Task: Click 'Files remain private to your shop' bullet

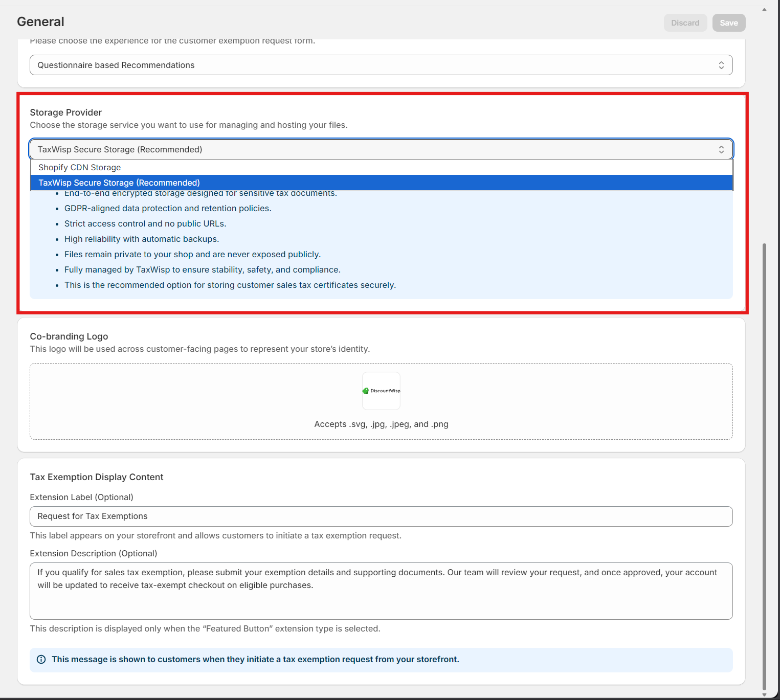Action: (x=192, y=254)
